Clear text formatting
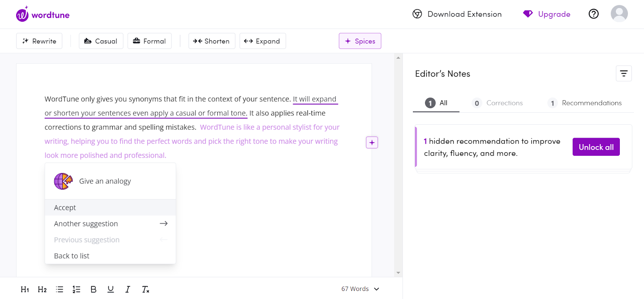 pos(145,289)
